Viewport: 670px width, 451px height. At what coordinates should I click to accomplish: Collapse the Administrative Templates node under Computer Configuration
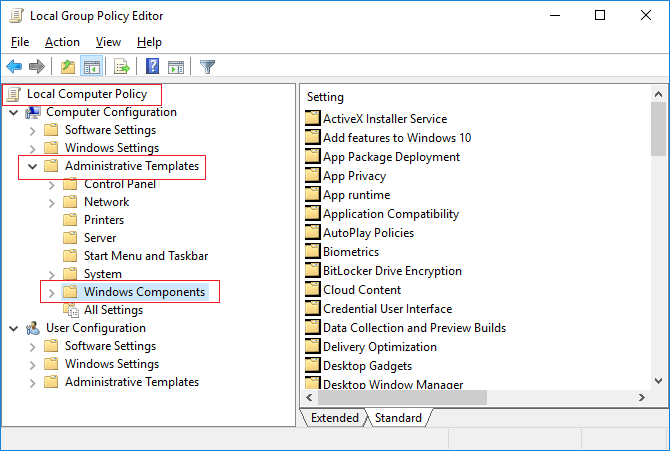pos(33,166)
